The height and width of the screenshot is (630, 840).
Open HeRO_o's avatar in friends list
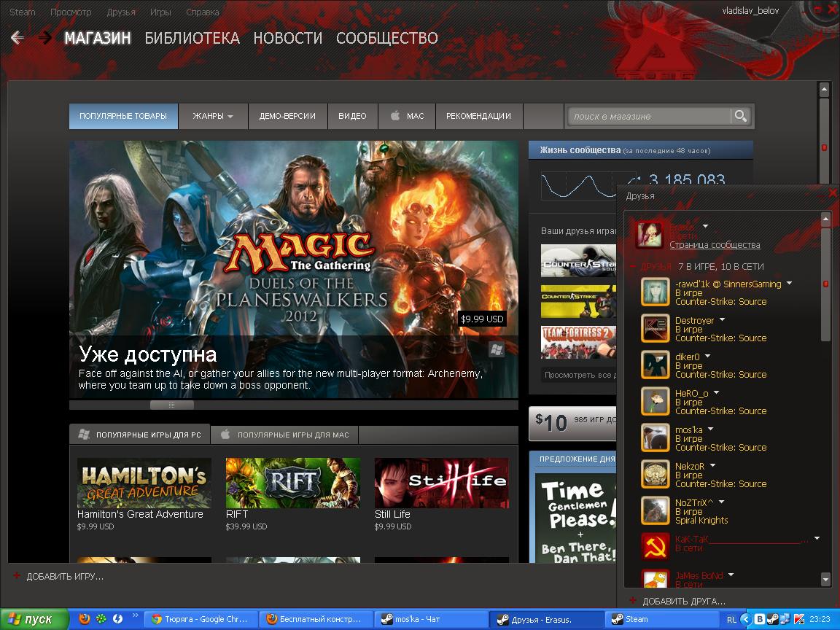coord(656,401)
